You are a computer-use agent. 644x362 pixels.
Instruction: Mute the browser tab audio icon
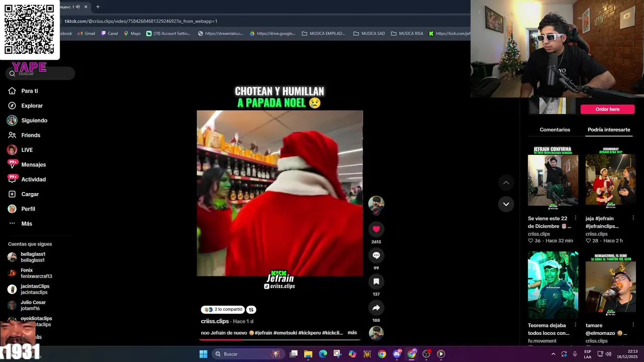[77, 7]
